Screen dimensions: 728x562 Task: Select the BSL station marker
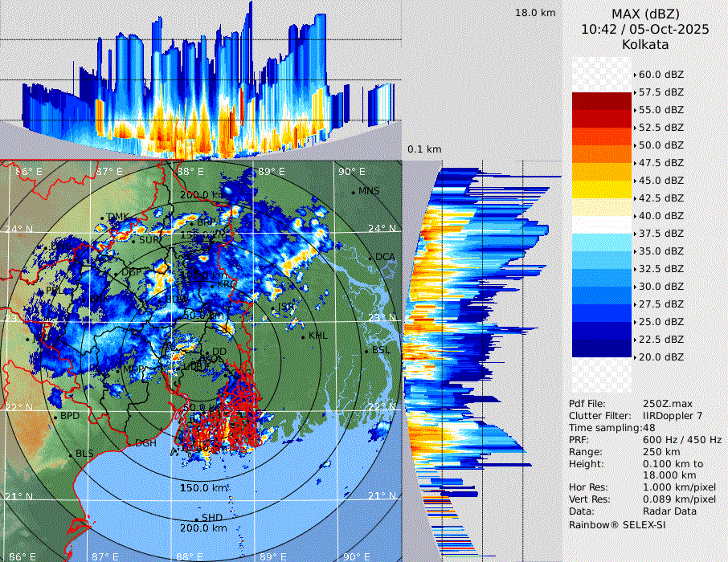(x=367, y=351)
